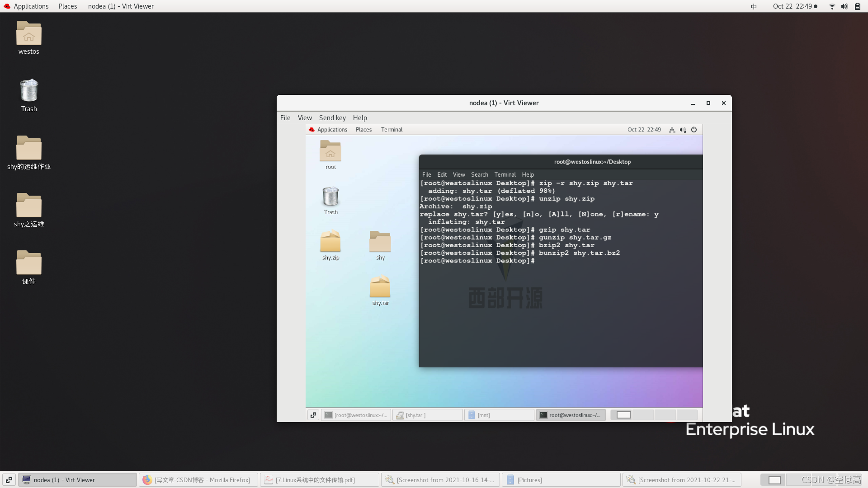This screenshot has width=868, height=488.
Task: Click the guest power icon
Action: click(694, 130)
